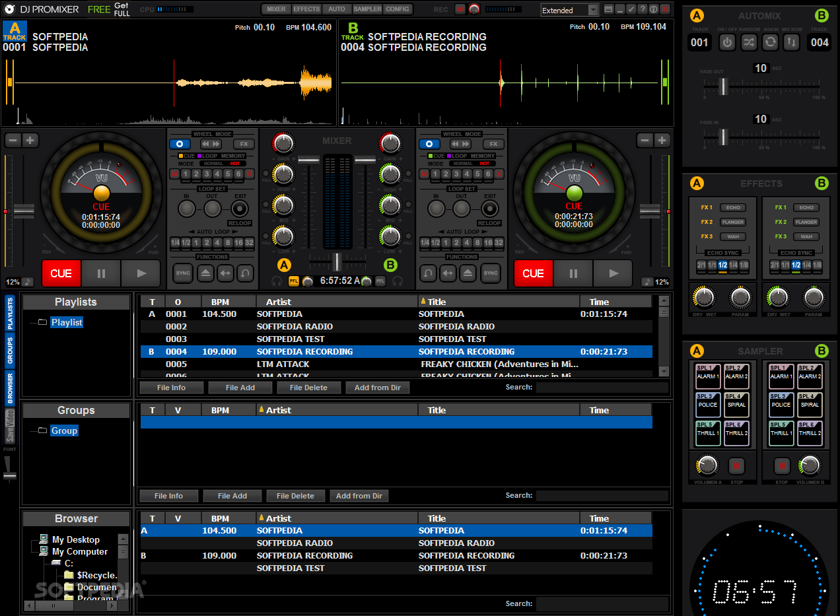Click deck A reverse loop-back arrow icon
The image size is (840, 616).
point(246,273)
